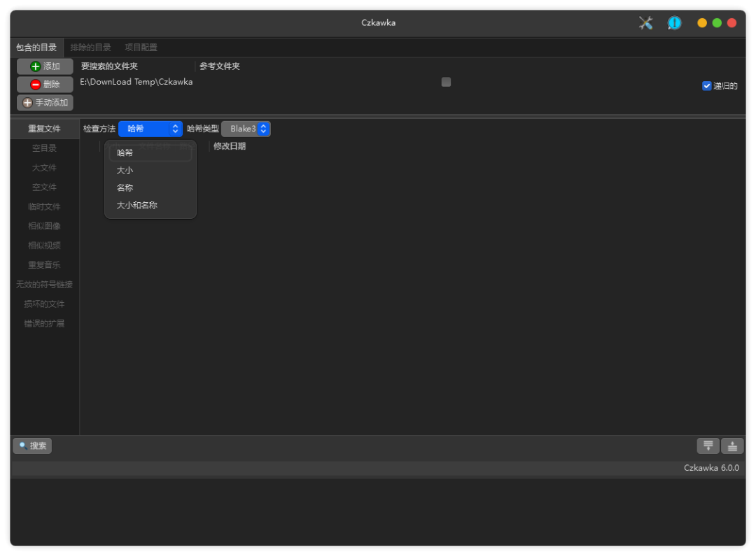The height and width of the screenshot is (556, 756).
Task: Pick 大小 option in the dropdown
Action: point(125,171)
